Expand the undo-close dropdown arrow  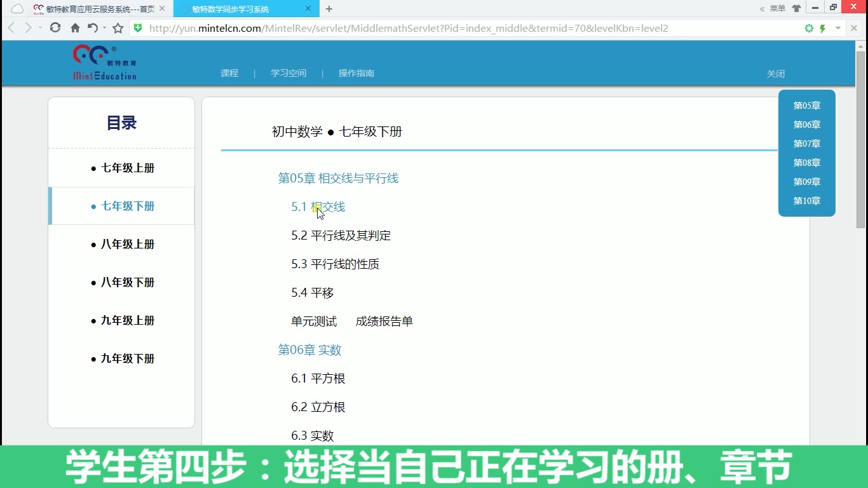(x=104, y=28)
